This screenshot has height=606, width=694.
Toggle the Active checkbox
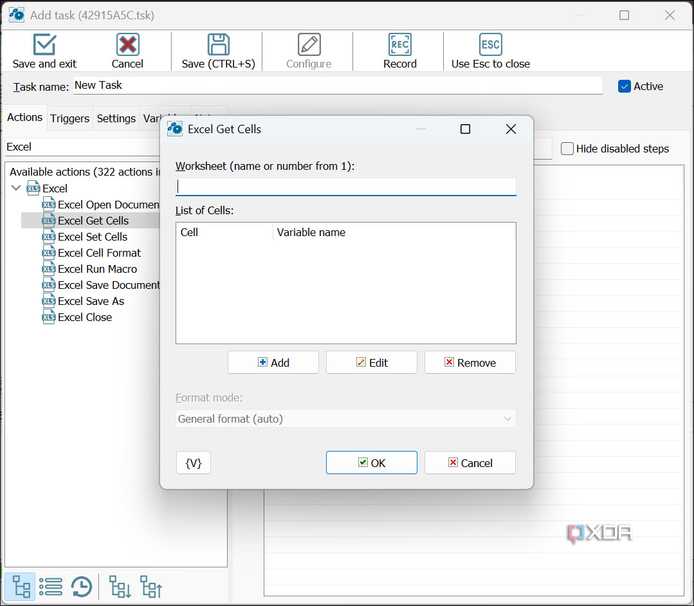[624, 86]
